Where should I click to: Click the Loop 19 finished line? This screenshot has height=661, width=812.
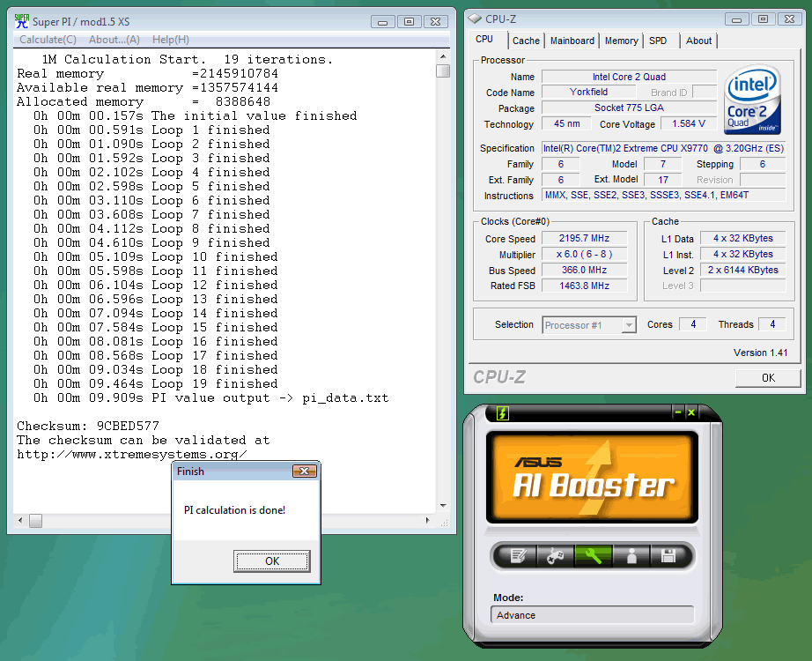[x=156, y=384]
